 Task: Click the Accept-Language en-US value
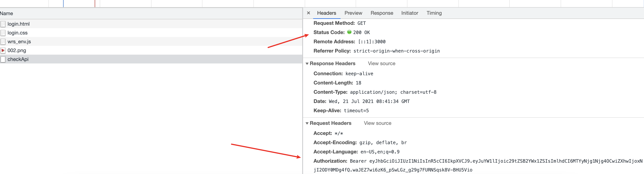tap(380, 152)
